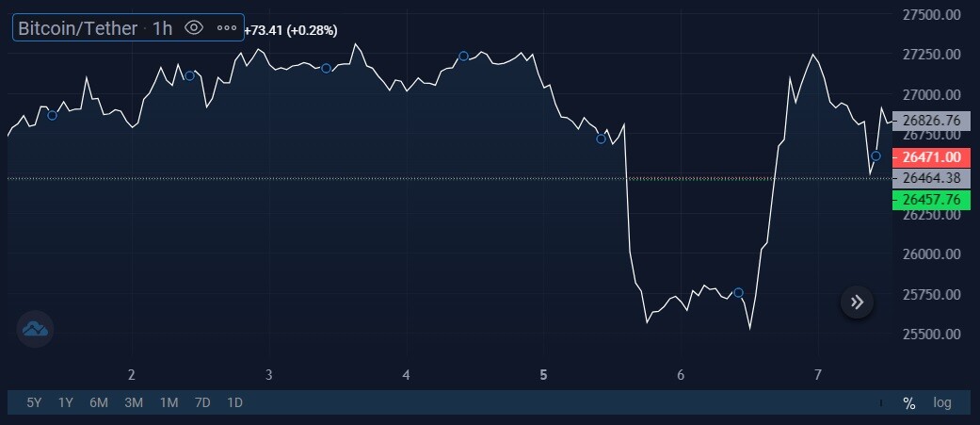Choose the 1D date range

pos(234,402)
